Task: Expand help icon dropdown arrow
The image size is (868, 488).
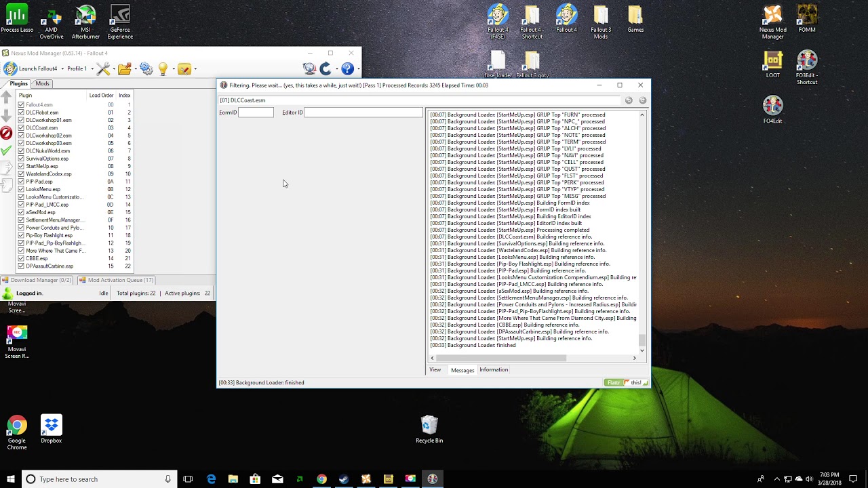Action: coord(358,68)
